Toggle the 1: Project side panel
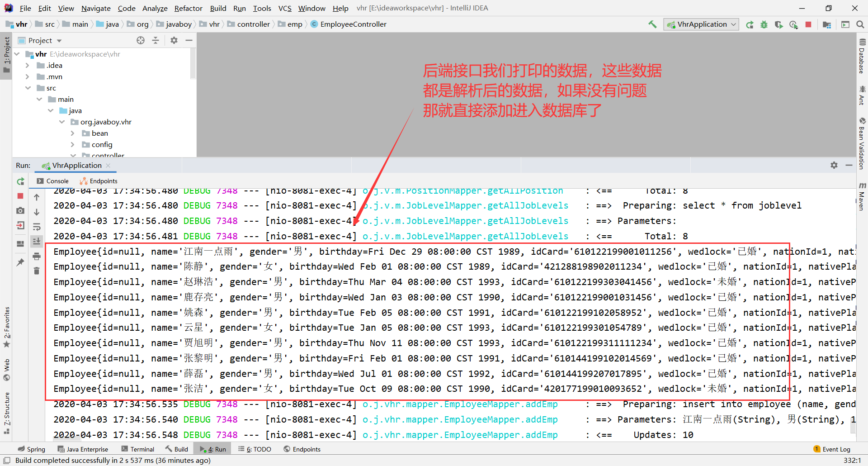 [x=6, y=55]
